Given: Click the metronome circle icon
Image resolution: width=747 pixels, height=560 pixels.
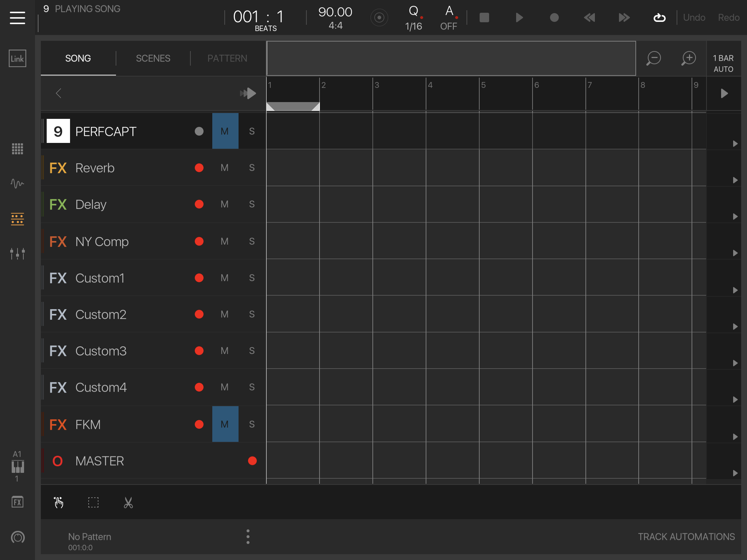Looking at the screenshot, I should click(x=379, y=17).
